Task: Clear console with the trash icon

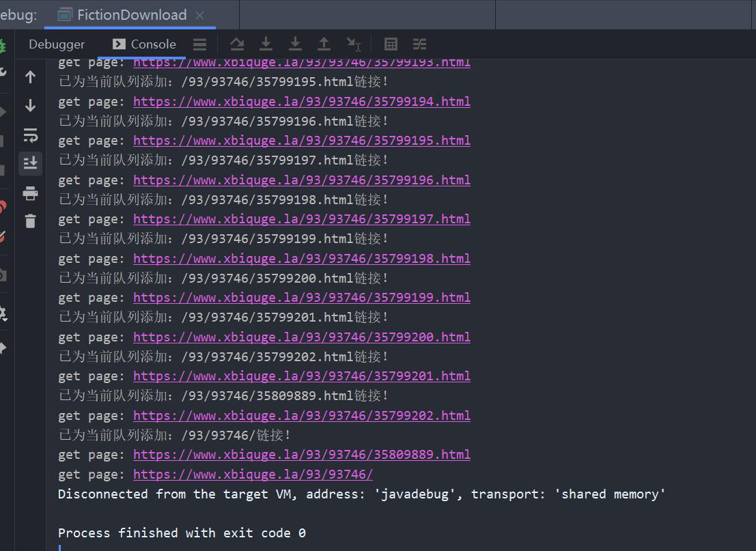Action: click(x=30, y=221)
